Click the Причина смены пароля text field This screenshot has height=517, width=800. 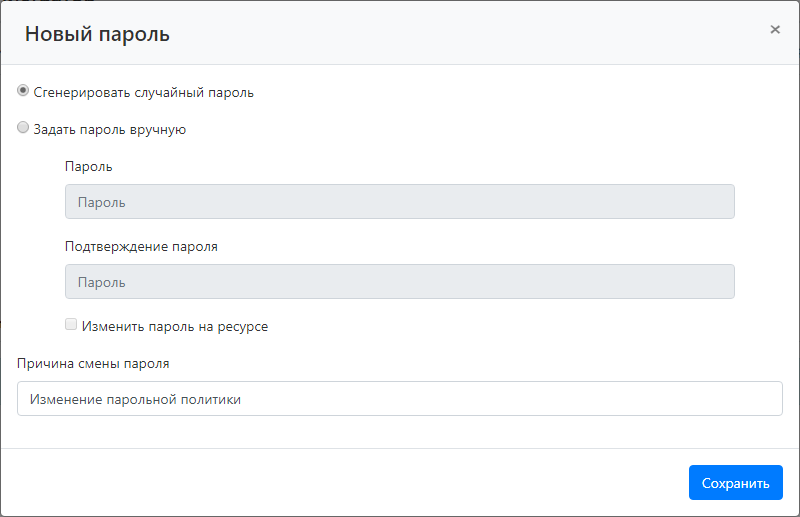[x=399, y=399]
